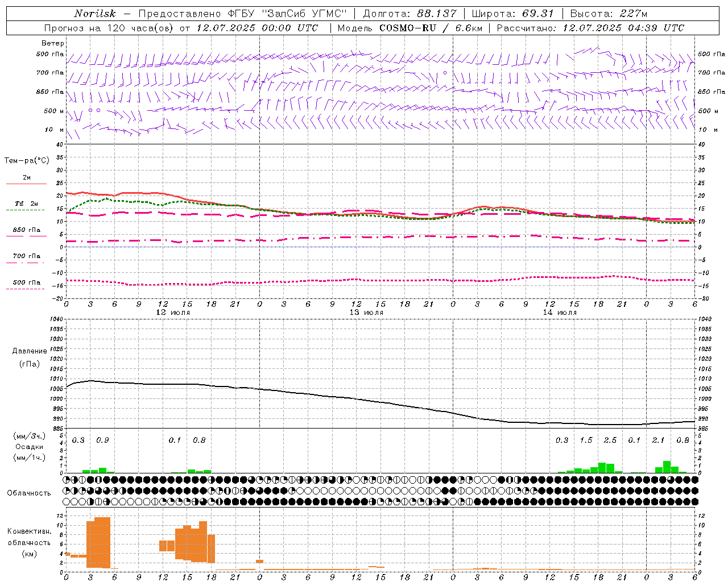Select the "Широта: 69.31" header field
Screen dimensions: 728x582
(513, 14)
